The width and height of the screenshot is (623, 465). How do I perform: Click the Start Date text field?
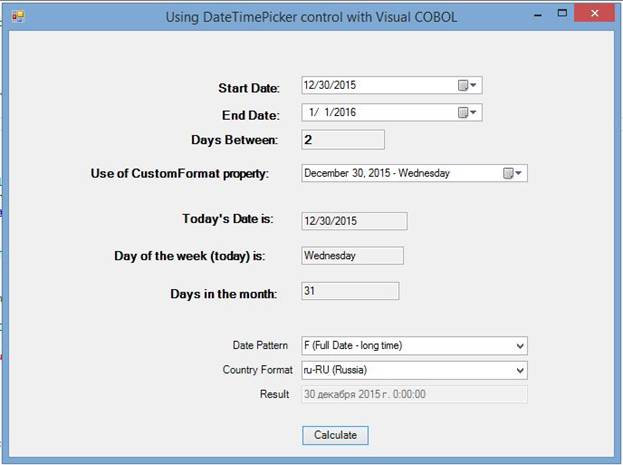coord(376,86)
